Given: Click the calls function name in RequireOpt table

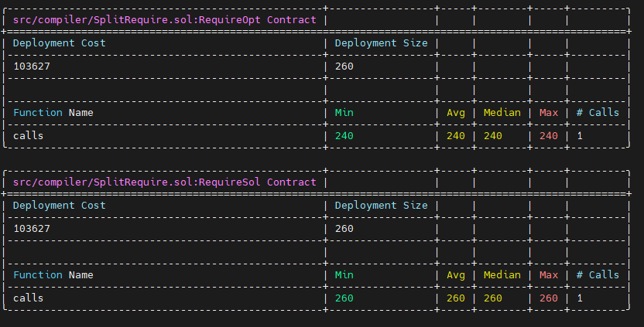Looking at the screenshot, I should [28, 136].
